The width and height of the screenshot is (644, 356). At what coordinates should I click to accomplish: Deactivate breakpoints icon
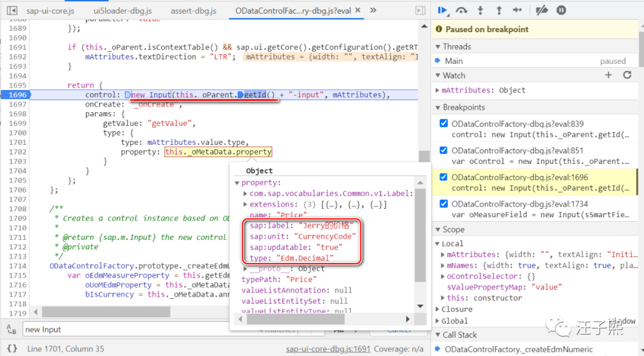click(x=541, y=11)
